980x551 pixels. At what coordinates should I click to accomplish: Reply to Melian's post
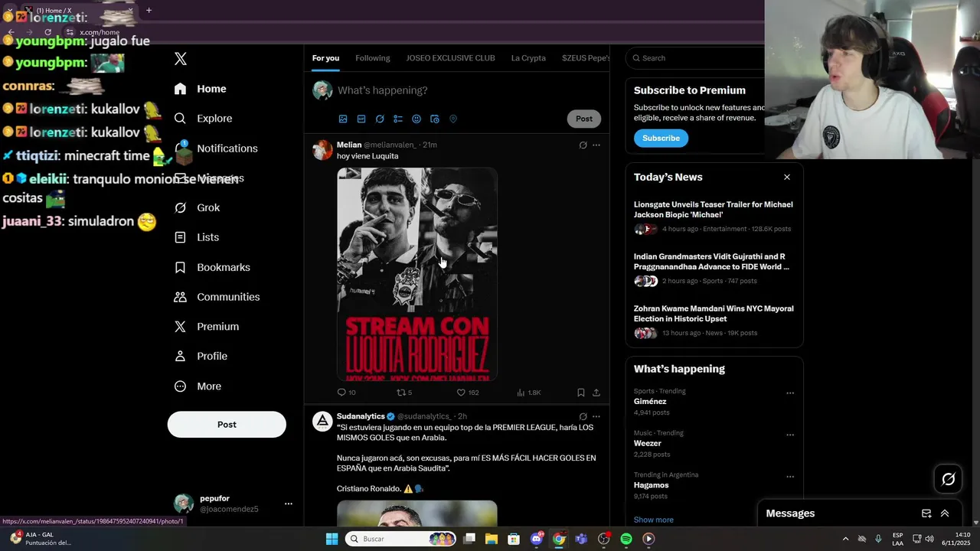click(x=346, y=393)
